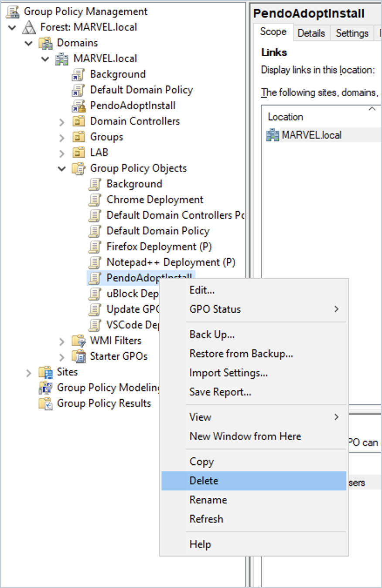The width and height of the screenshot is (382, 588).
Task: Click the Starter GPOs folder icon
Action: coord(79,357)
